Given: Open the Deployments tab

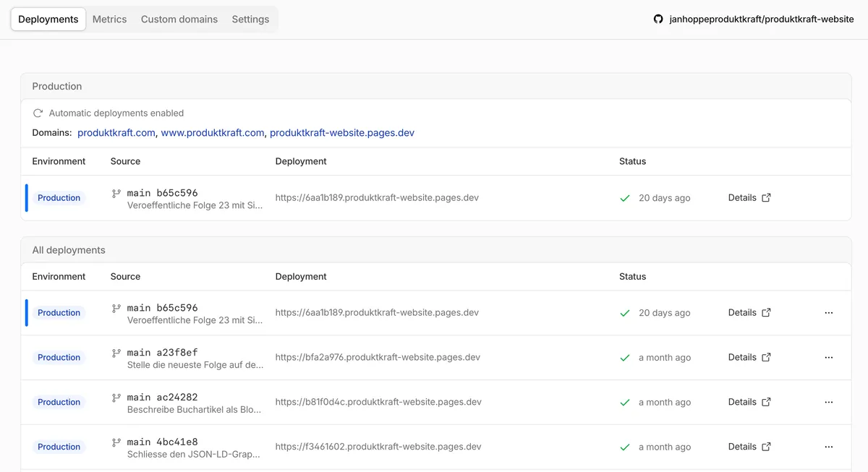Looking at the screenshot, I should coord(48,20).
